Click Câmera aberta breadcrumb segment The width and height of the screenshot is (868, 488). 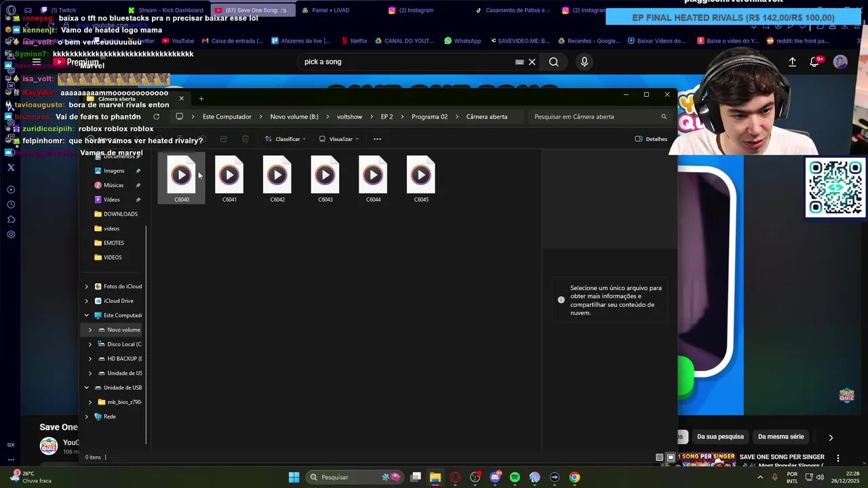487,117
